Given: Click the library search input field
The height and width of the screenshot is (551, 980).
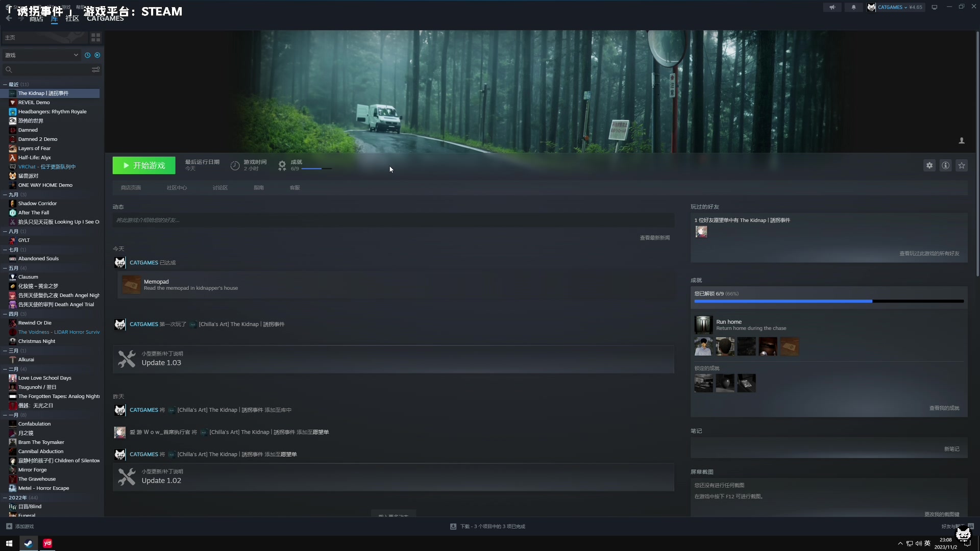Looking at the screenshot, I should [51, 69].
